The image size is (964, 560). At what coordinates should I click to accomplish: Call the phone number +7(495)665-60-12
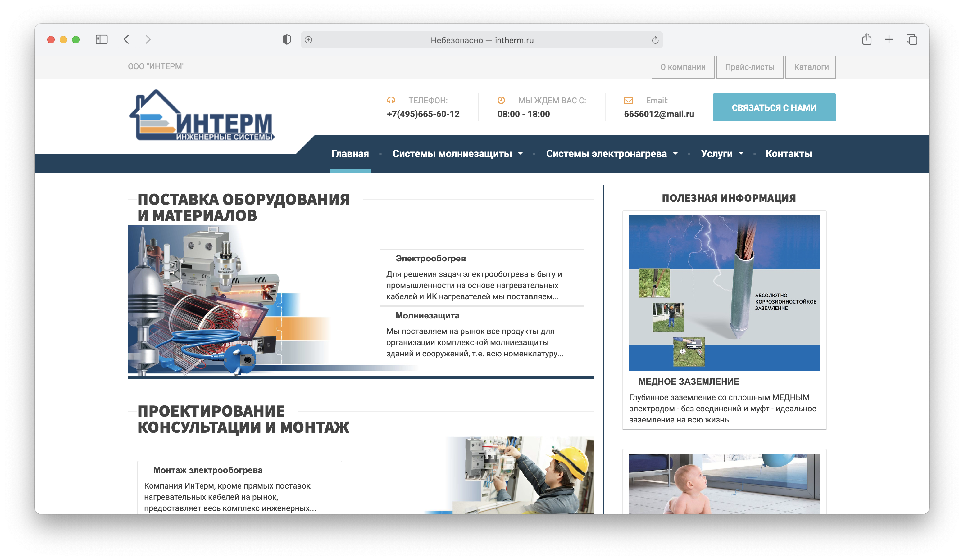point(423,114)
